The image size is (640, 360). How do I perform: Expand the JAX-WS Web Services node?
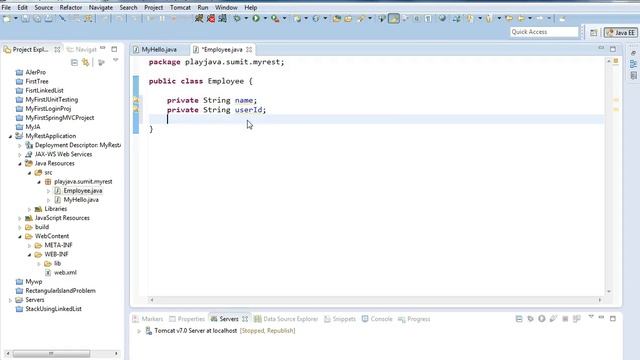(x=20, y=154)
